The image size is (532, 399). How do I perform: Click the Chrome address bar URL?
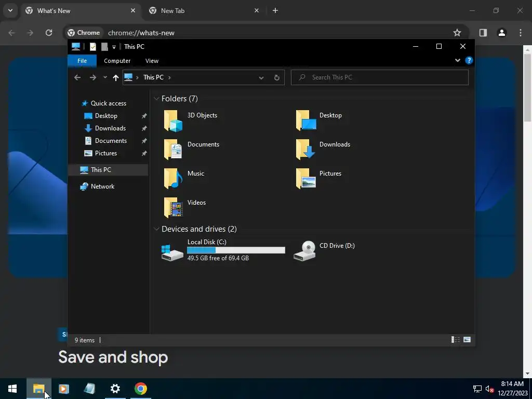pyautogui.click(x=141, y=33)
